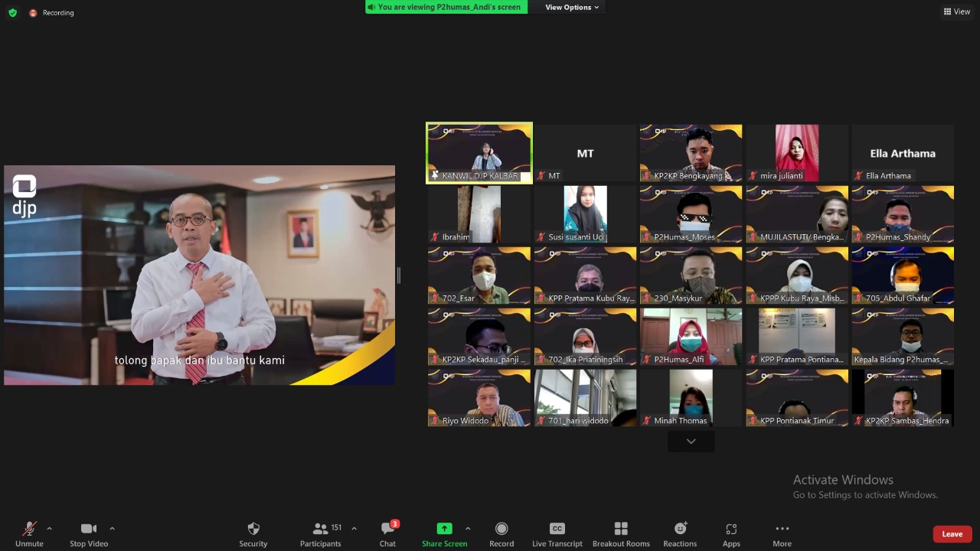
Task: Start Record from the toolbar
Action: click(501, 533)
